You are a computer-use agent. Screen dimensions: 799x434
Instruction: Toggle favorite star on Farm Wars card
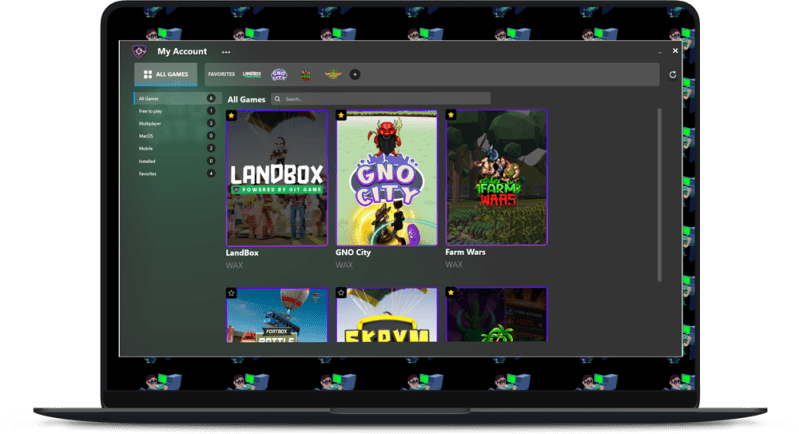click(450, 115)
